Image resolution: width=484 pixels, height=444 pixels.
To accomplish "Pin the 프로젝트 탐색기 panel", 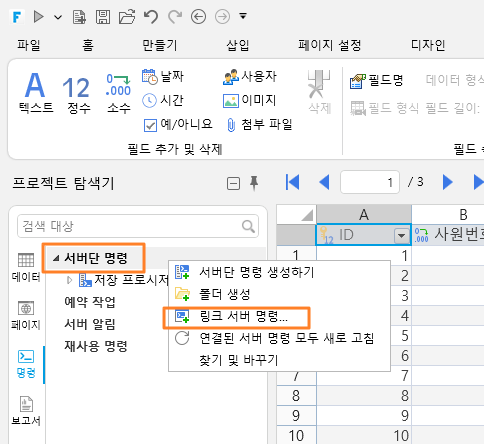I will [254, 183].
